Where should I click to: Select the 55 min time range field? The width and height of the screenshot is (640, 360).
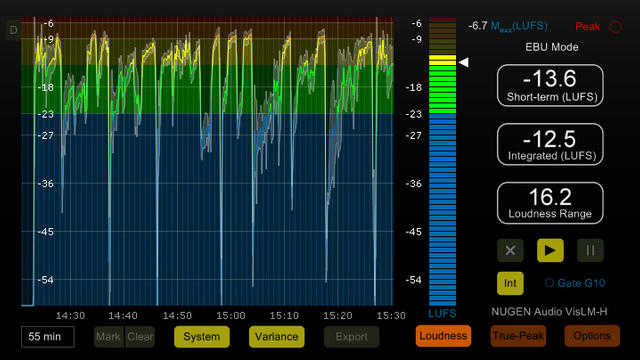coord(48,337)
